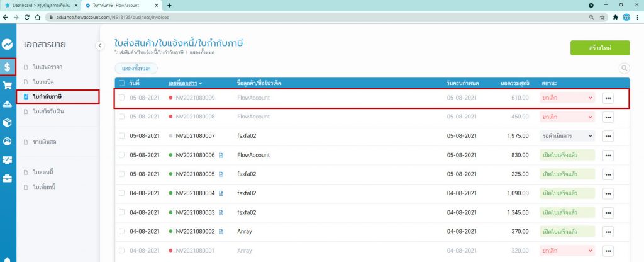
Task: Open the purchases shopping cart sidebar icon
Action: pyautogui.click(x=8, y=85)
